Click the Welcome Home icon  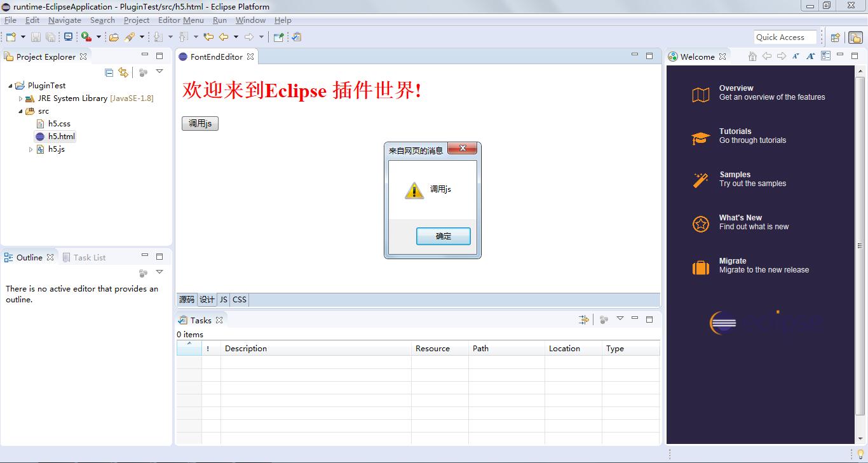(x=753, y=57)
